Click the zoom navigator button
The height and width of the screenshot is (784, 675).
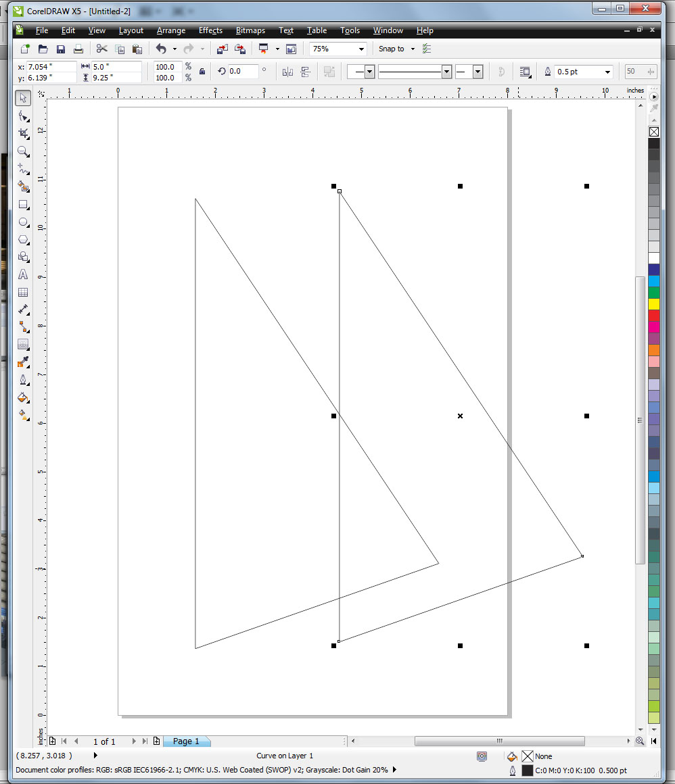pos(640,741)
